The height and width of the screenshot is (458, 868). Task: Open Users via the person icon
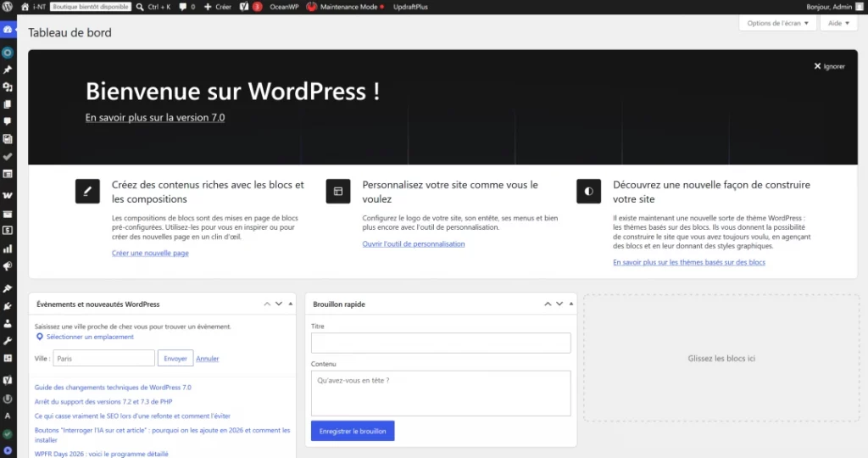coord(8,323)
